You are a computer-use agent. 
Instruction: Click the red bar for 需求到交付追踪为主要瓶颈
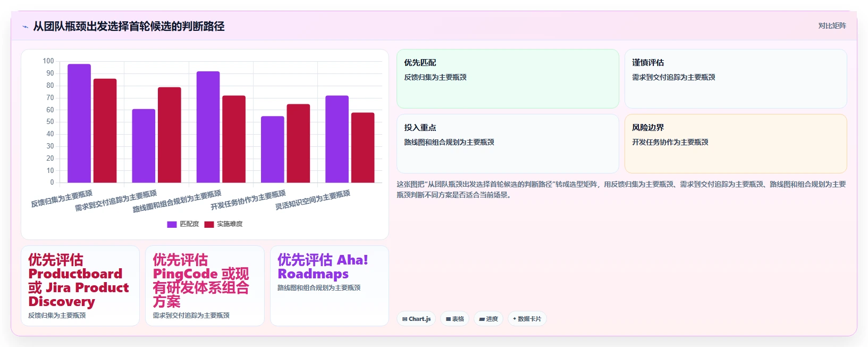(x=170, y=135)
